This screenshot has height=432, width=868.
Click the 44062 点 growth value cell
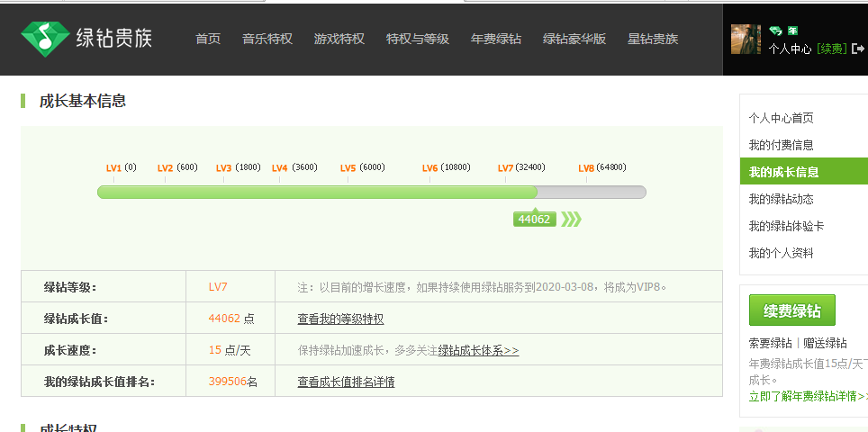[x=231, y=319]
